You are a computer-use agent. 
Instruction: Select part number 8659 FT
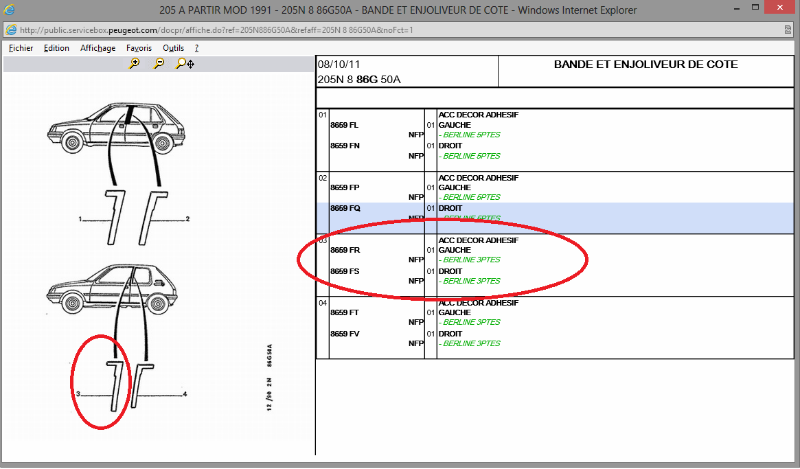click(x=344, y=313)
